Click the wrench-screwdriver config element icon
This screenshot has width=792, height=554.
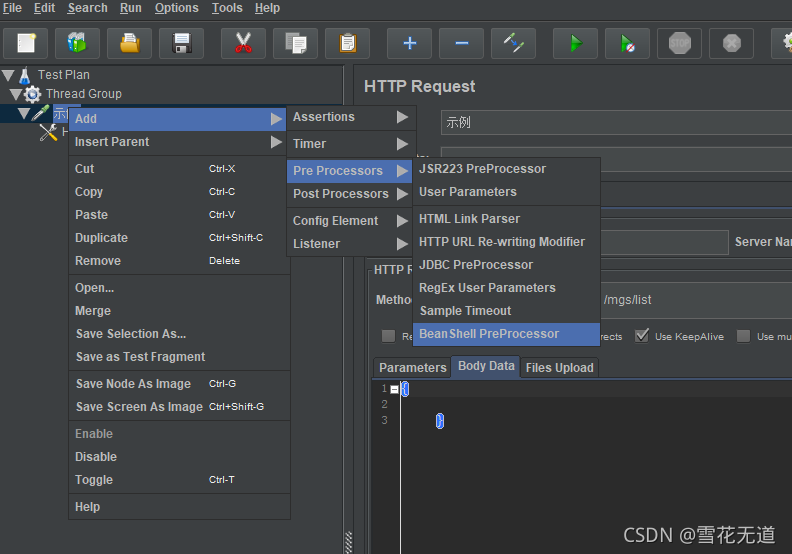tap(48, 132)
